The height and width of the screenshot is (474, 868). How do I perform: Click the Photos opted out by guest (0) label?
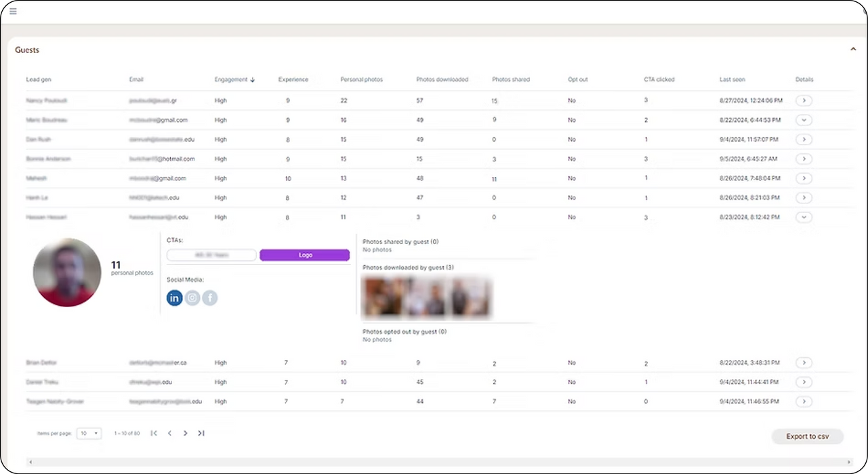point(405,332)
